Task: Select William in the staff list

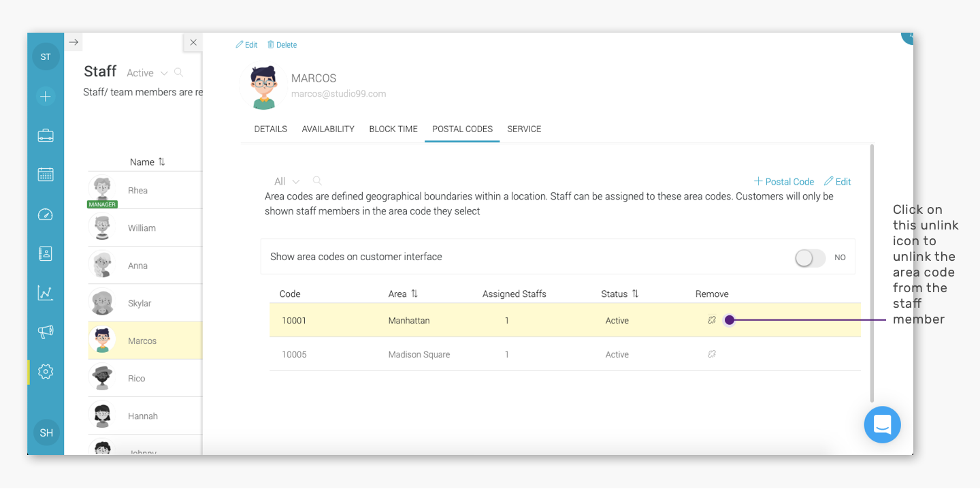Action: (145, 227)
